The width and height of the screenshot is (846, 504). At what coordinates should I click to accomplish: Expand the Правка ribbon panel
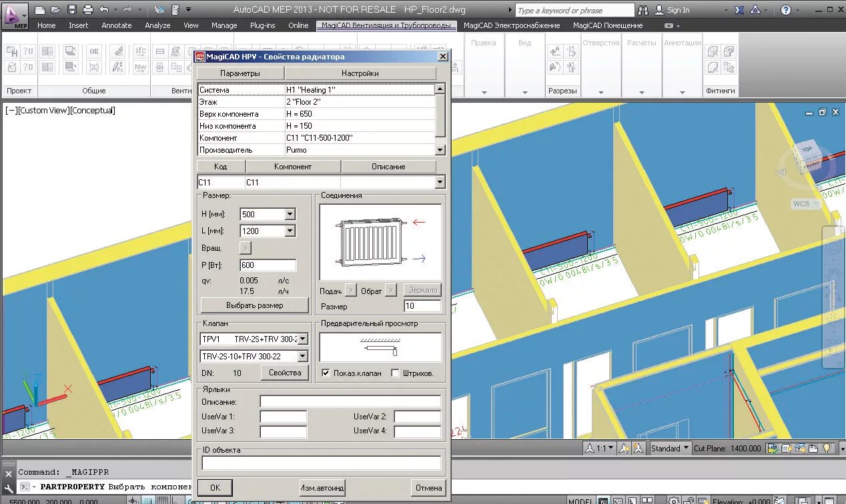484,91
